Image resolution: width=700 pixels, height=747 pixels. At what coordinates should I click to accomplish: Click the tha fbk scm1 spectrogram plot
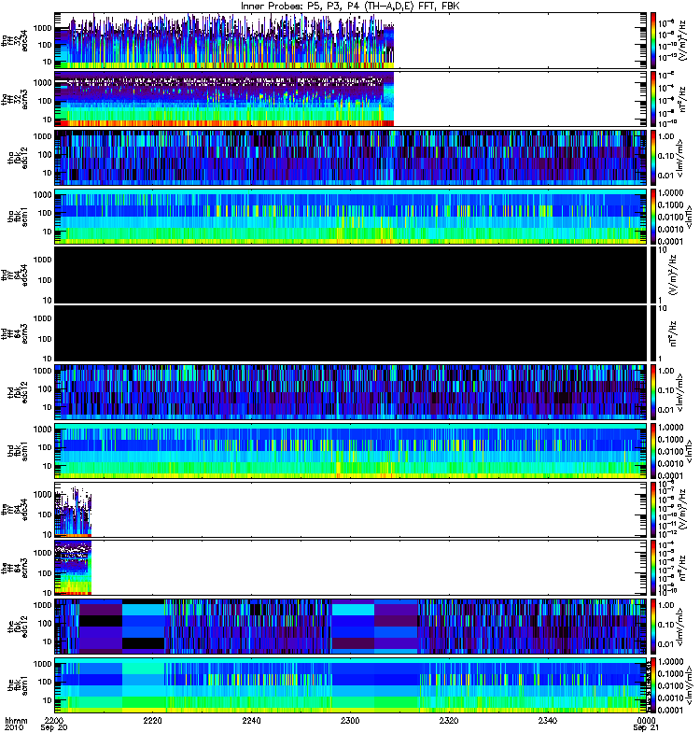coord(351,217)
